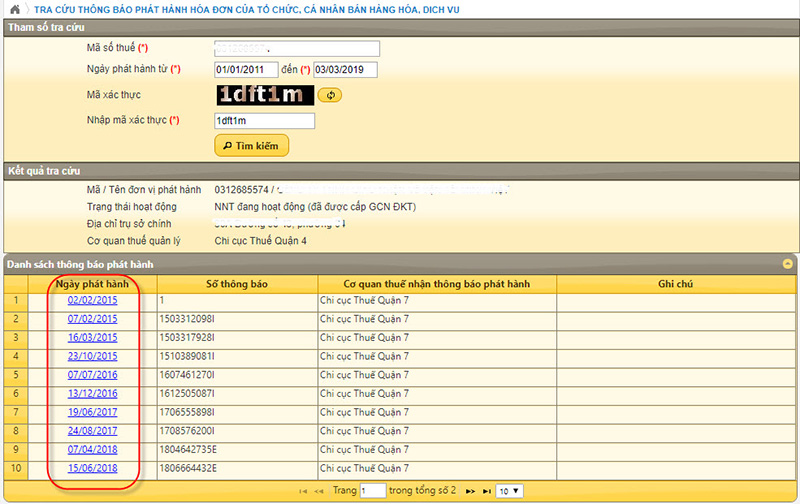Open the 16/03/2015 issue date link
Image resolution: width=800 pixels, height=504 pixels.
point(92,337)
